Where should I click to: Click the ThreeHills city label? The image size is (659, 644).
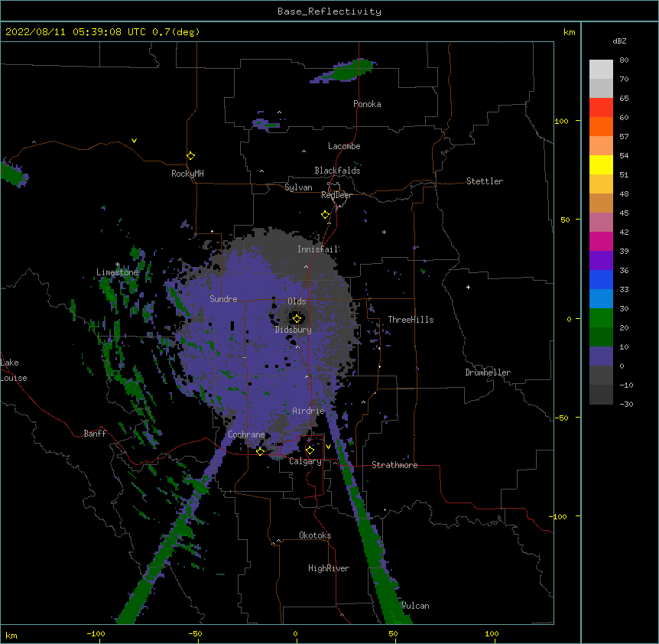pyautogui.click(x=411, y=320)
